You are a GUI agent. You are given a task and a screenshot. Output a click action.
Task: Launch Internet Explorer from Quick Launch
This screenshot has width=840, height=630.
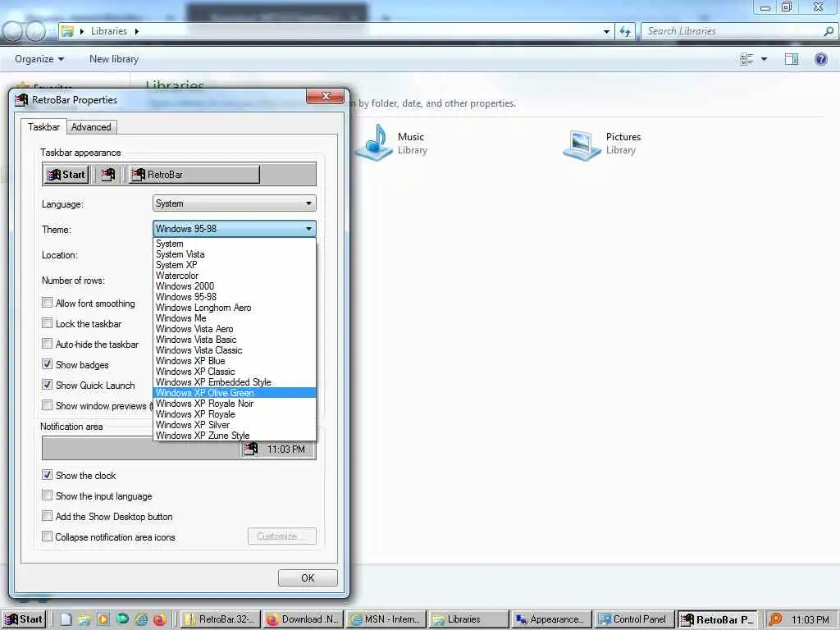click(141, 619)
